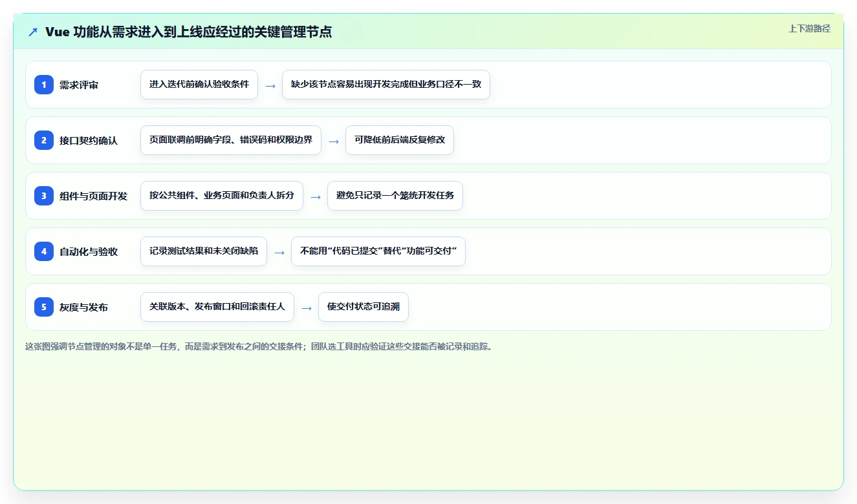Image resolution: width=857 pixels, height=504 pixels.
Task: Click the 关联版本、发布窗口和回滚责任人 box
Action: click(x=217, y=307)
